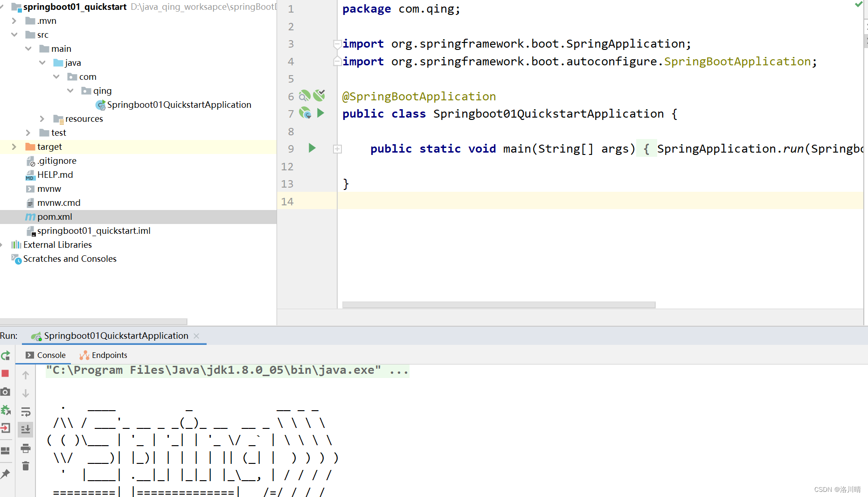Viewport: 868px width, 497px height.
Task: Toggle Use Soft Wraps in console
Action: [x=26, y=412]
